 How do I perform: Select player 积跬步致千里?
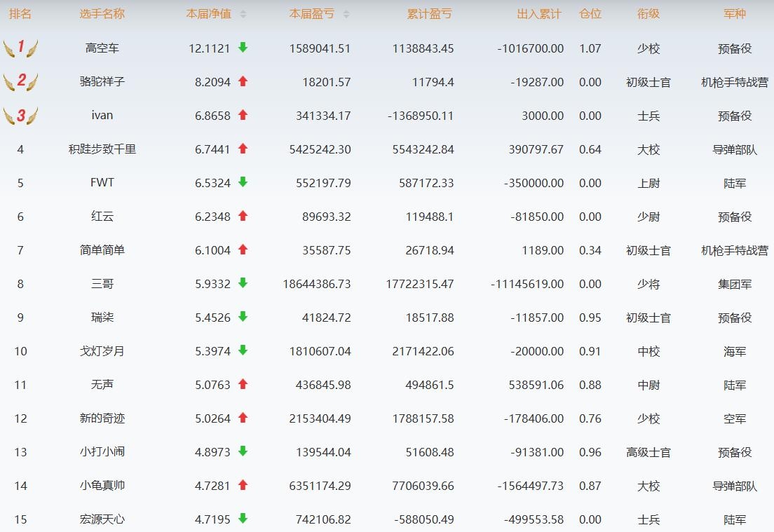pos(102,149)
